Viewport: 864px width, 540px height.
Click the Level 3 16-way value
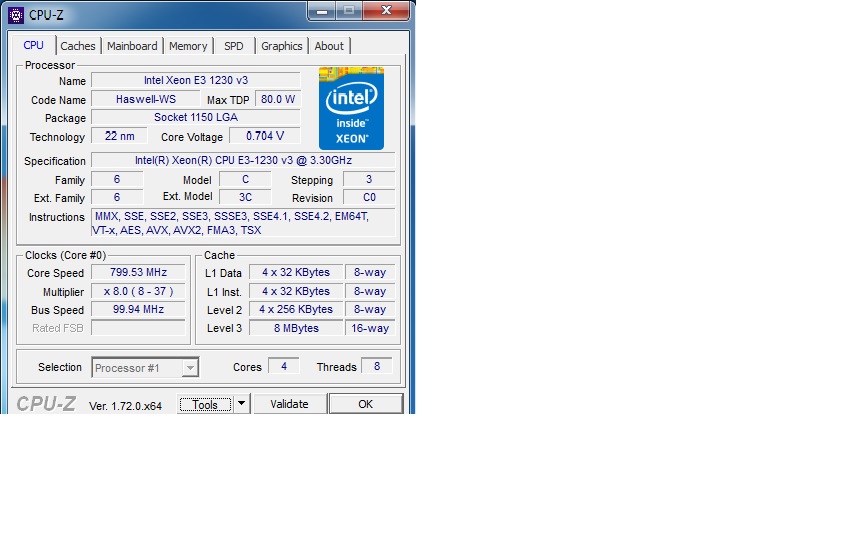coord(370,328)
